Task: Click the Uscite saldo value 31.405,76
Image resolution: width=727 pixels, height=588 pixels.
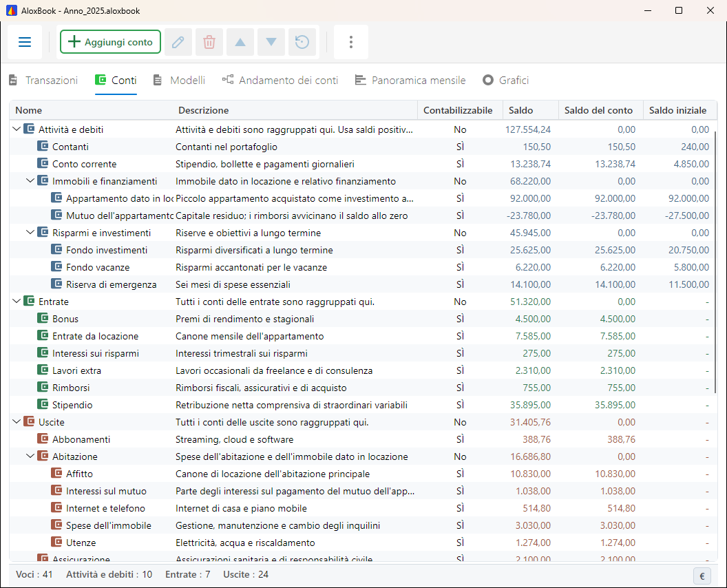Action: coord(530,422)
